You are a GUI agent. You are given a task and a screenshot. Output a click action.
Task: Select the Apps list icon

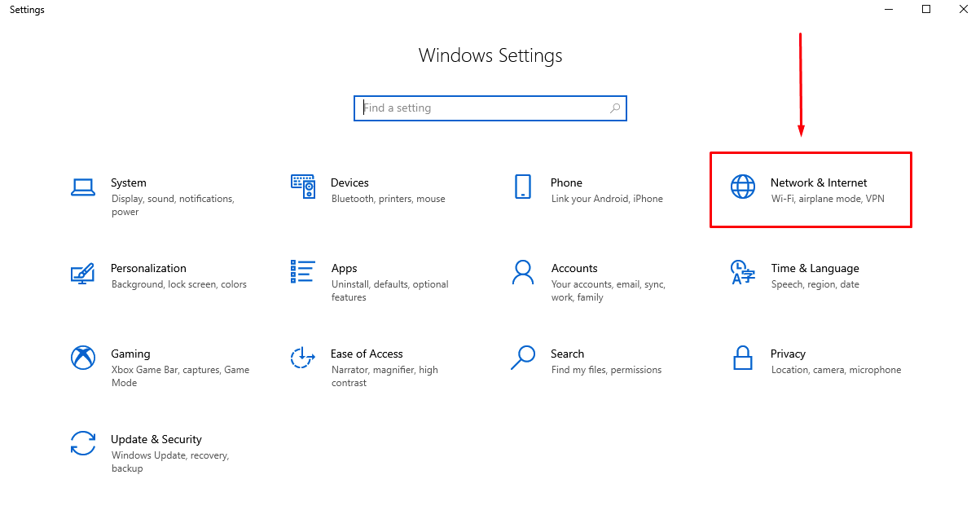click(303, 272)
